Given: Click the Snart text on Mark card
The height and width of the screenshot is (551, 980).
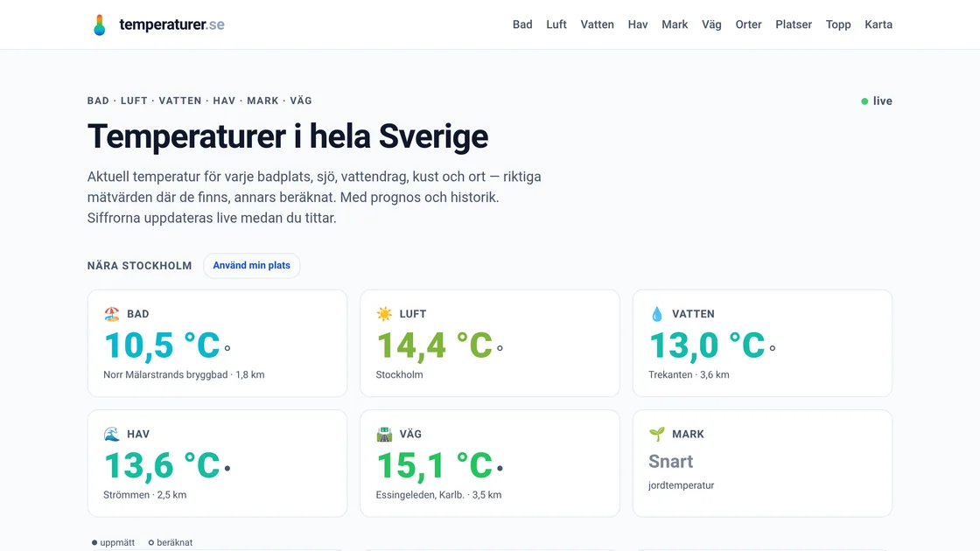Looking at the screenshot, I should [x=670, y=462].
